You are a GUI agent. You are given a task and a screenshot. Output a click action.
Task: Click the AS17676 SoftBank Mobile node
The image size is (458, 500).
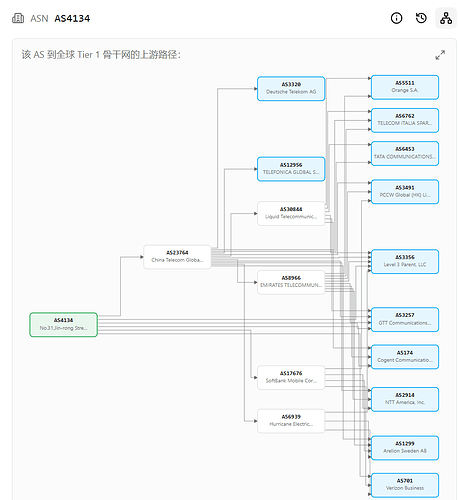pos(291,377)
